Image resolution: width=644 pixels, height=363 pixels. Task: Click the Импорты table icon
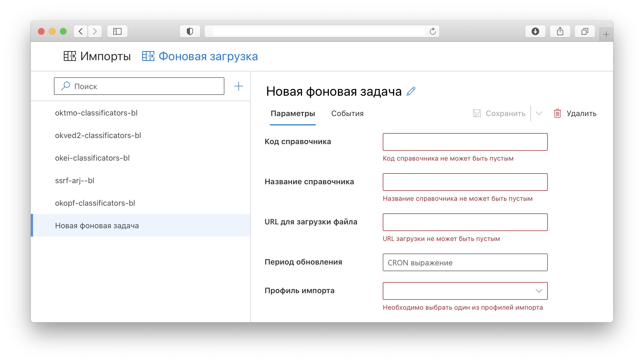click(x=70, y=56)
